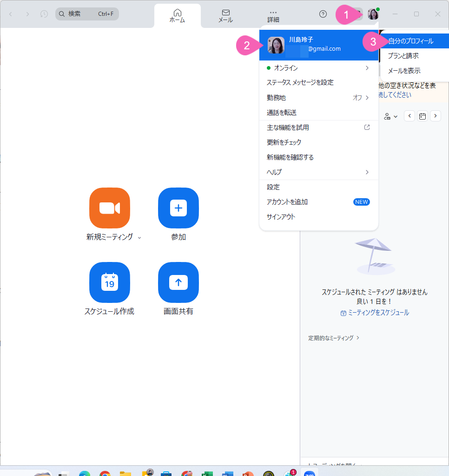The image size is (449, 476).
Task: Click the external link icon beside 主な機能を試用
Action: [367, 127]
